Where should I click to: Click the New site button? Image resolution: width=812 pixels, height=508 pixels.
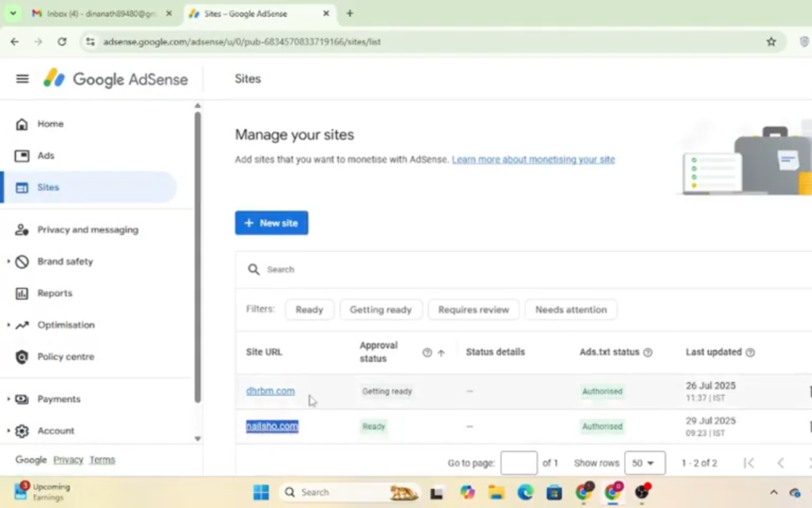click(271, 223)
